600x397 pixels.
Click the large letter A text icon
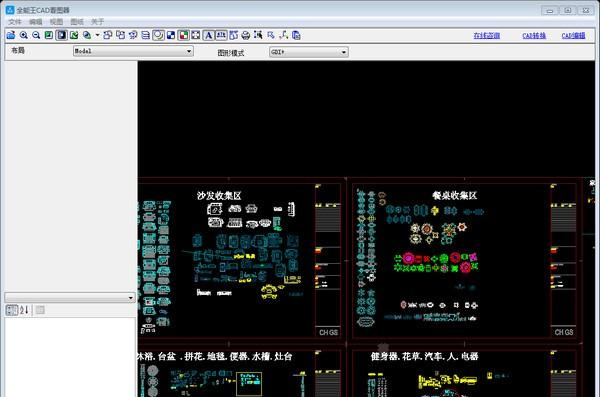click(x=208, y=35)
